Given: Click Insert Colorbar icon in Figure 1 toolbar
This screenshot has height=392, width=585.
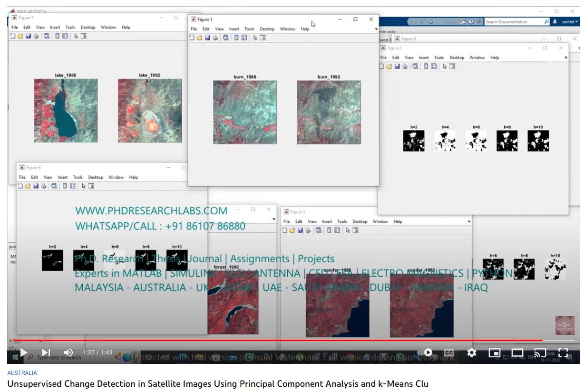Looking at the screenshot, I should pyautogui.click(x=236, y=38).
